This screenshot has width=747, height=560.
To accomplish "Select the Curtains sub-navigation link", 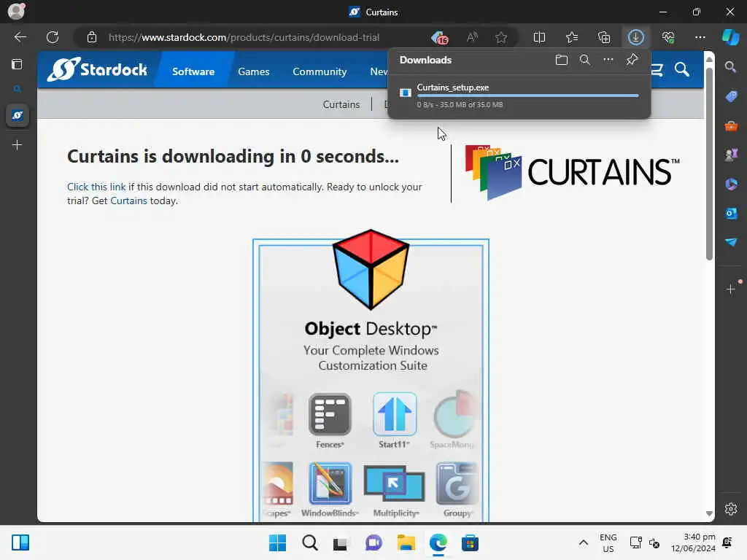I will tap(341, 104).
